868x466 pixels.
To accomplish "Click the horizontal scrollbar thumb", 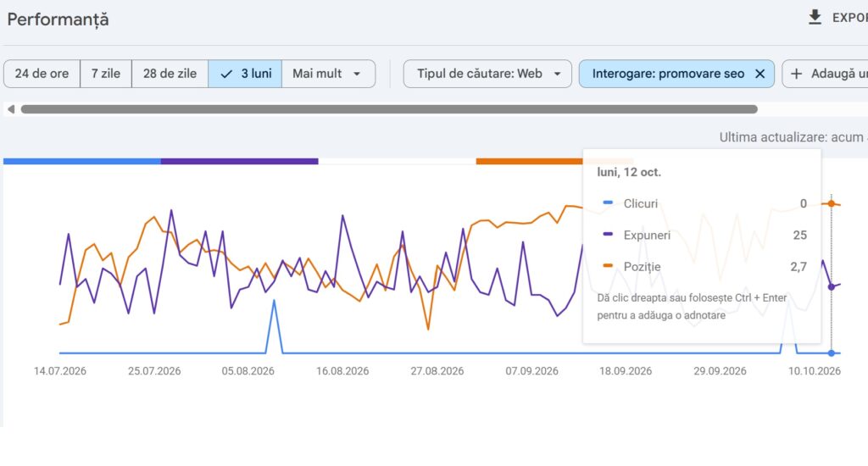I will point(389,109).
